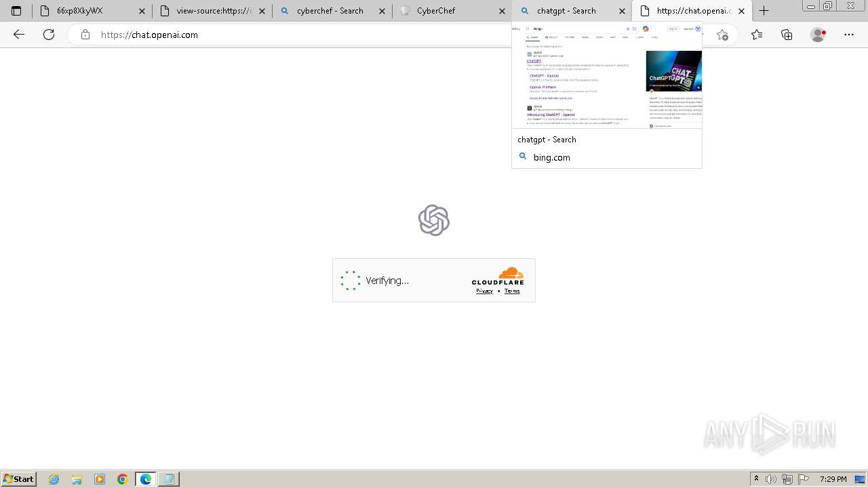Open the Collections panel

tap(787, 35)
